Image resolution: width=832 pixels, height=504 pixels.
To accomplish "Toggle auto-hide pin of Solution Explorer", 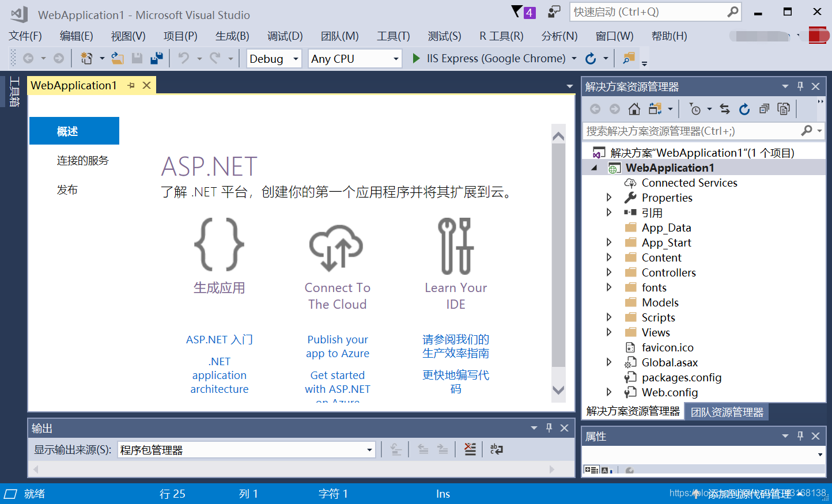I will 800,86.
